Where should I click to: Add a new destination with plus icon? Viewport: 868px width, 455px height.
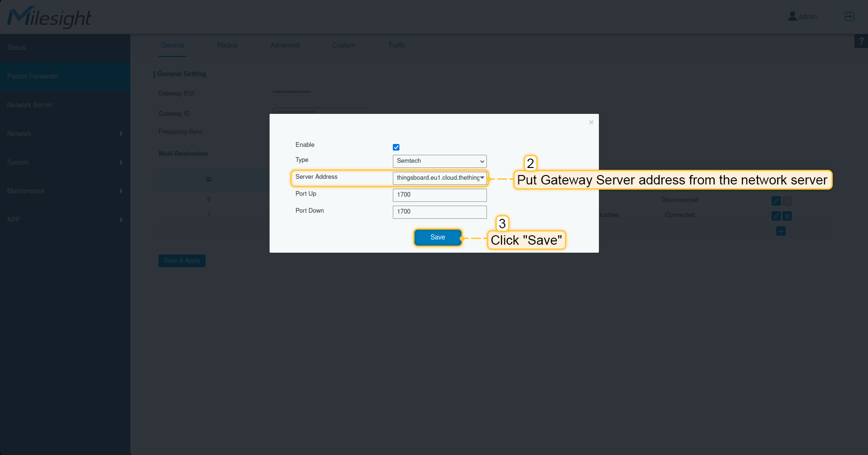pos(781,231)
